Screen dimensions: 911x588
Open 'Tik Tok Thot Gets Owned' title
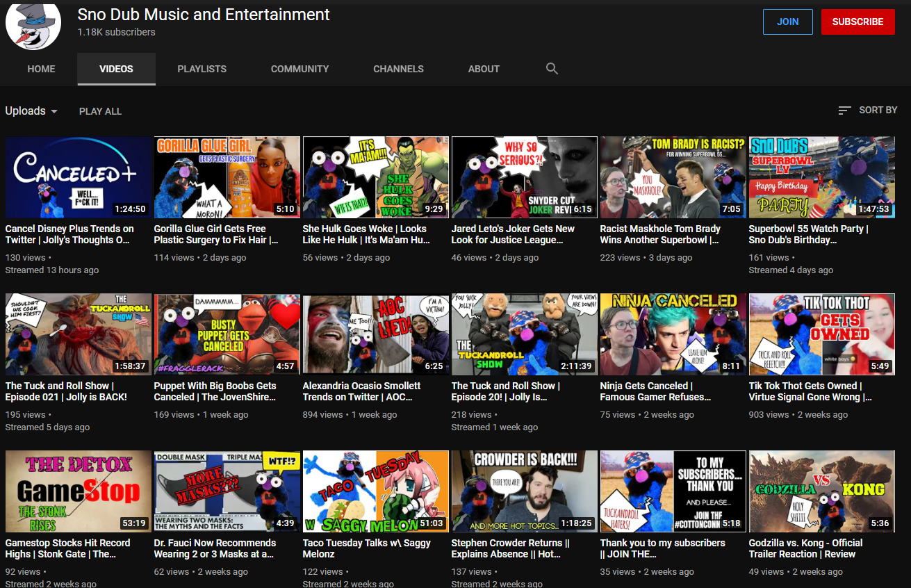point(810,391)
